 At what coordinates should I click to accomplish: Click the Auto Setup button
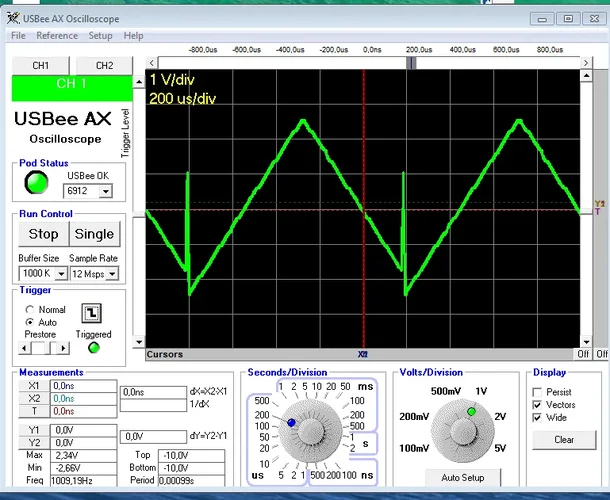coord(461,478)
